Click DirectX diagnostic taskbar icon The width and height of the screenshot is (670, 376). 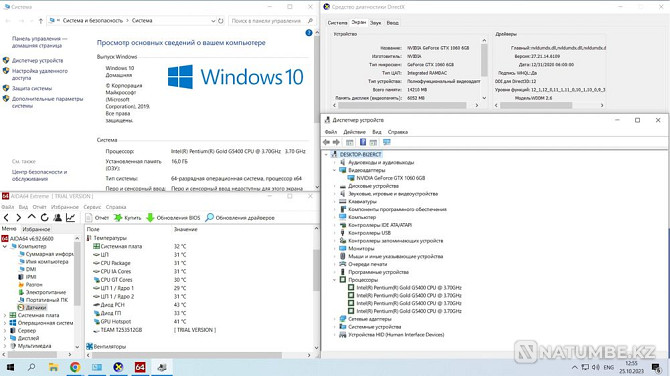pos(118,367)
